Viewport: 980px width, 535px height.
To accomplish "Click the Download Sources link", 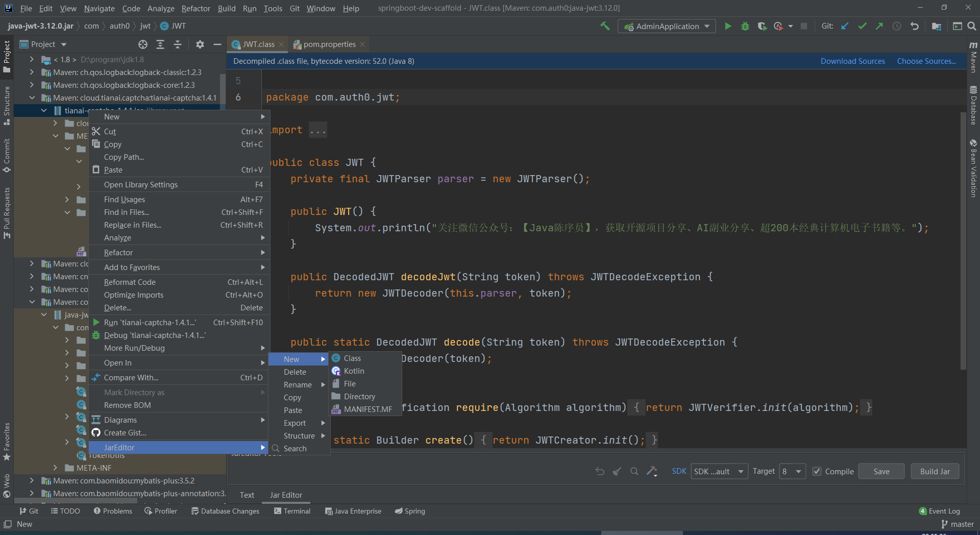I will (x=852, y=61).
